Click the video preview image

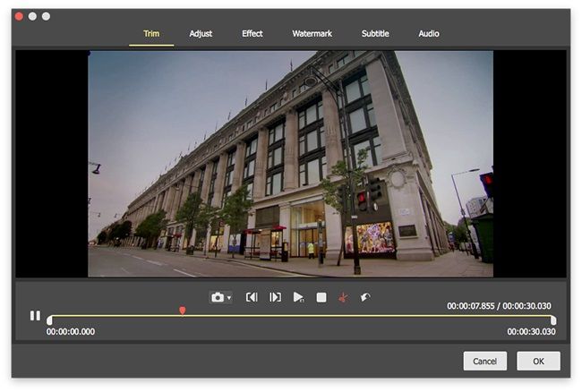290,163
